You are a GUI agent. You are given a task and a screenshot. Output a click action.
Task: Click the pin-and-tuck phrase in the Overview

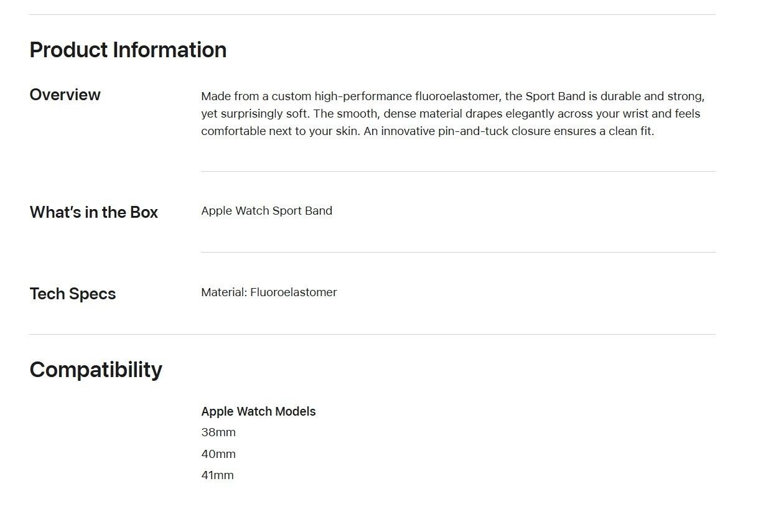coord(473,131)
